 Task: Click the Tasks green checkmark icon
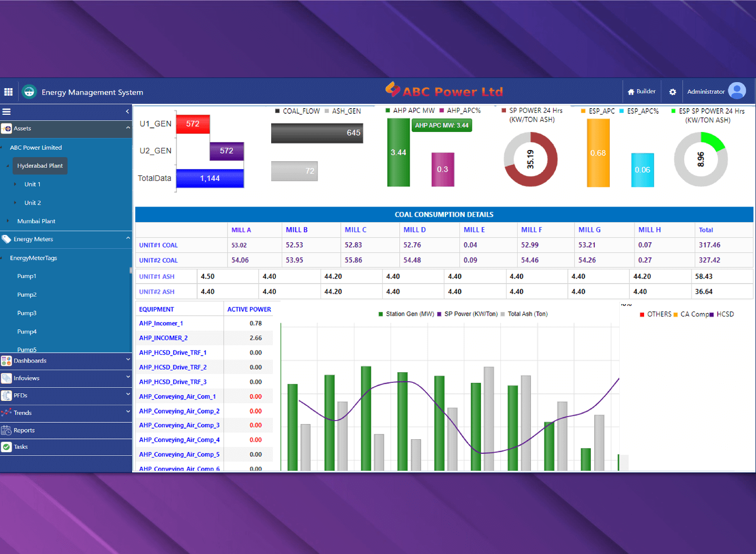coord(7,447)
